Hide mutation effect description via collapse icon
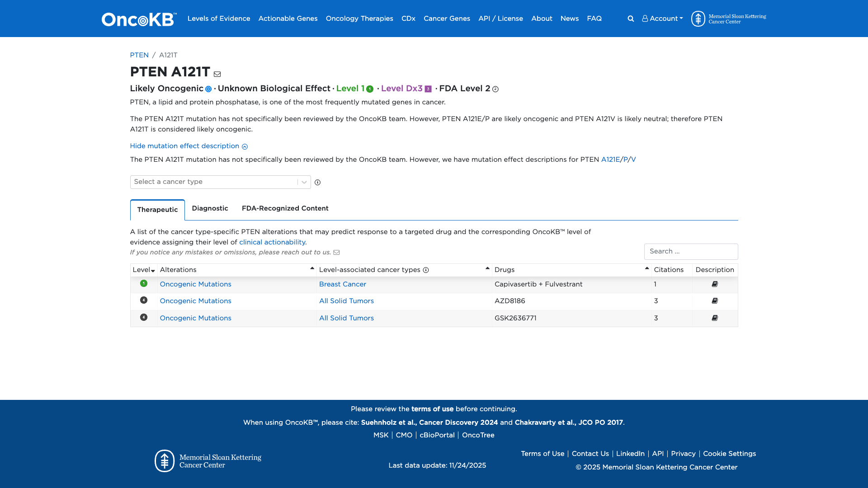The width and height of the screenshot is (868, 488). pos(245,146)
